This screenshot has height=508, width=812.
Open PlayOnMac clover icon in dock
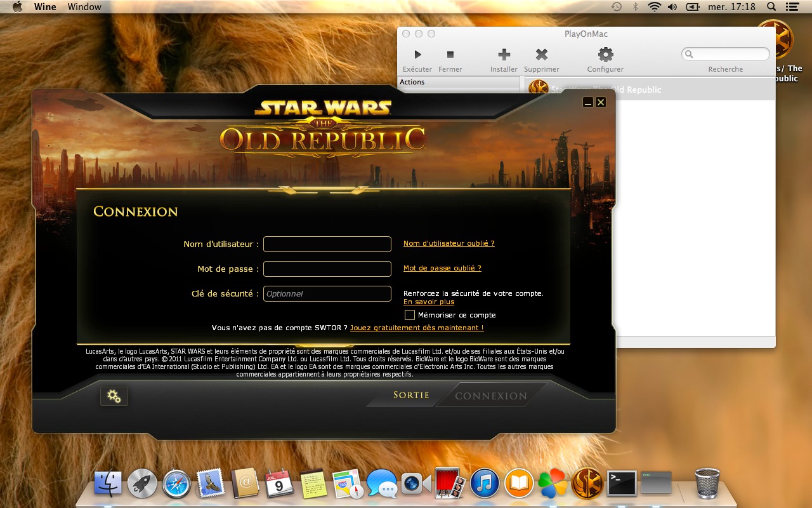pos(553,484)
